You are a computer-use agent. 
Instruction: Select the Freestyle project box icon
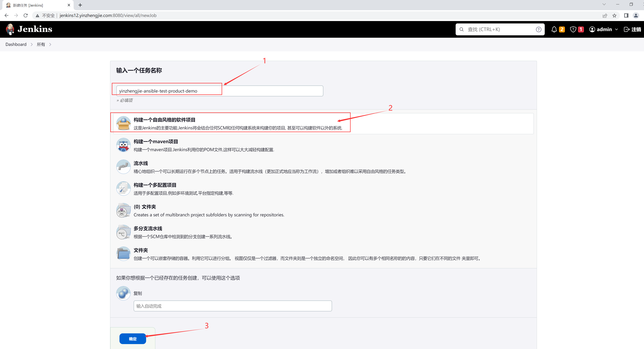point(123,123)
